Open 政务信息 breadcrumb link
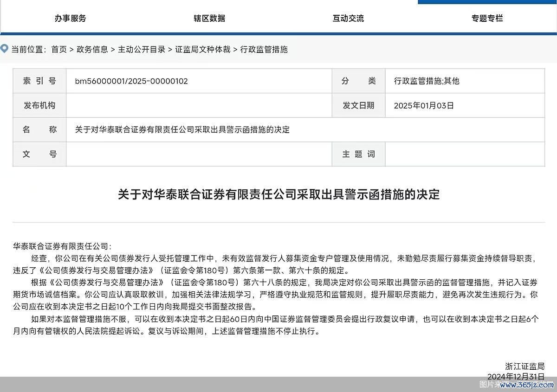 point(92,49)
